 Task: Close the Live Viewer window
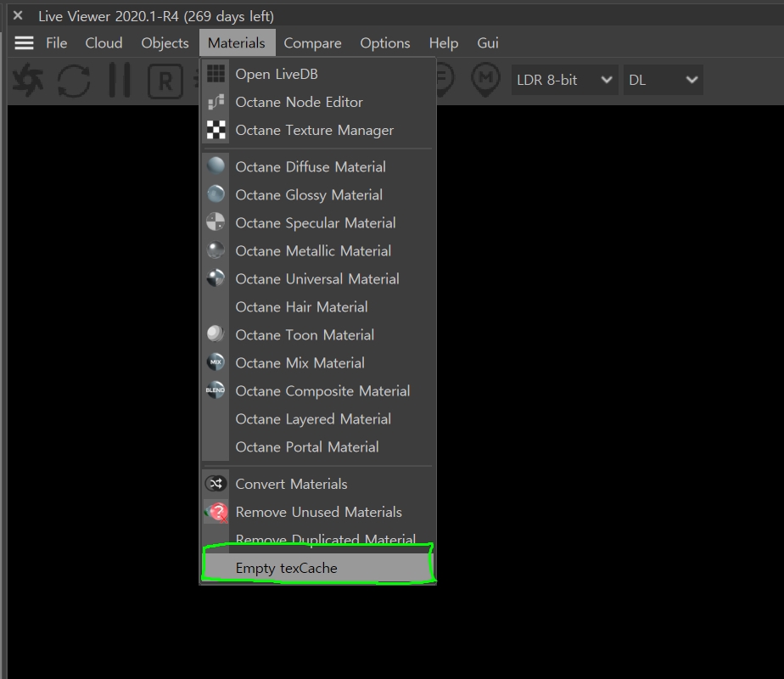coord(18,15)
